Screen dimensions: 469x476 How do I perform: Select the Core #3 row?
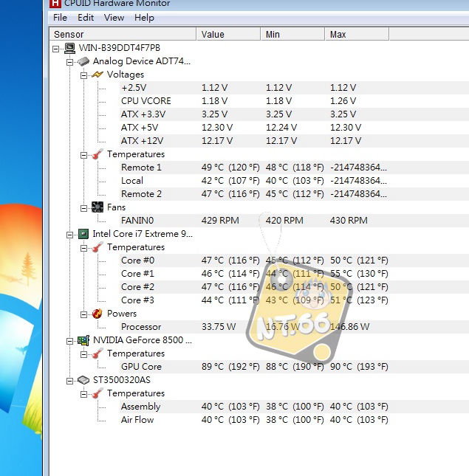tap(294, 300)
